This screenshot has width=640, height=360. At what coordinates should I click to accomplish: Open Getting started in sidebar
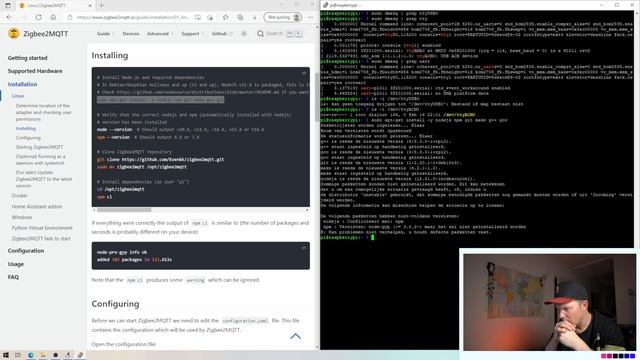coord(27,58)
